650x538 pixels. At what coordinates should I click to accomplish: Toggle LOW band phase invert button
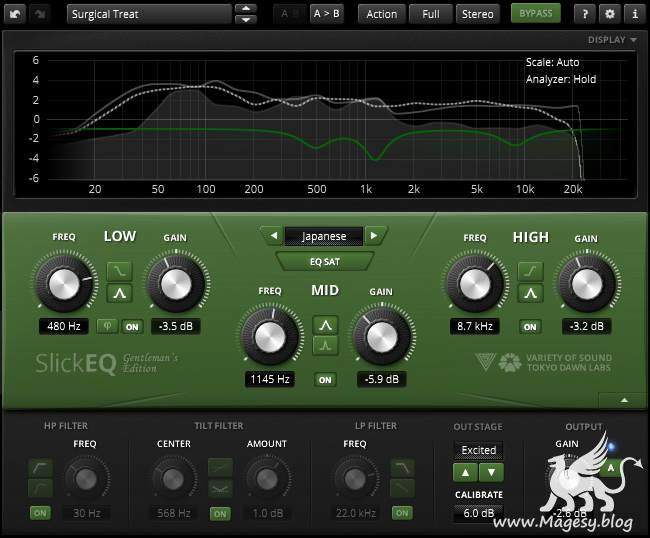coord(107,326)
